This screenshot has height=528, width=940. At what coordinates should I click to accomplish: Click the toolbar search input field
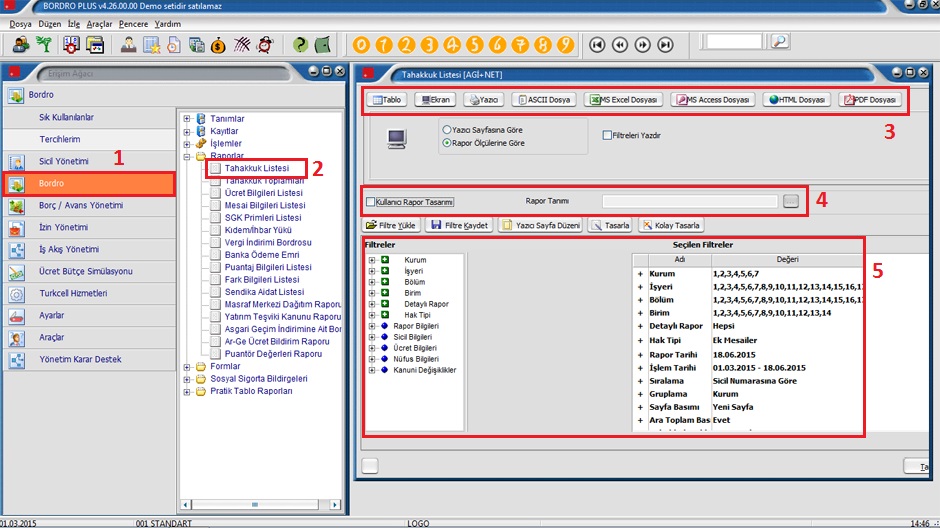[x=733, y=42]
